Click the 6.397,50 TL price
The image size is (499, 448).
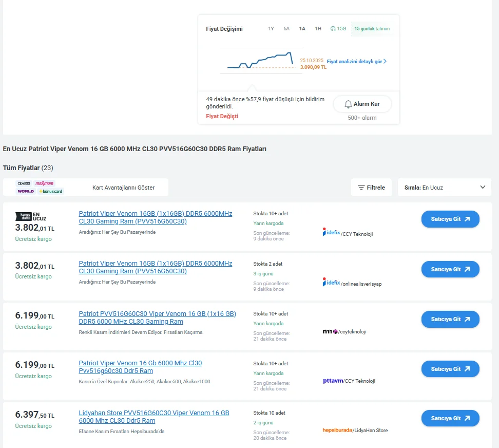pos(35,415)
